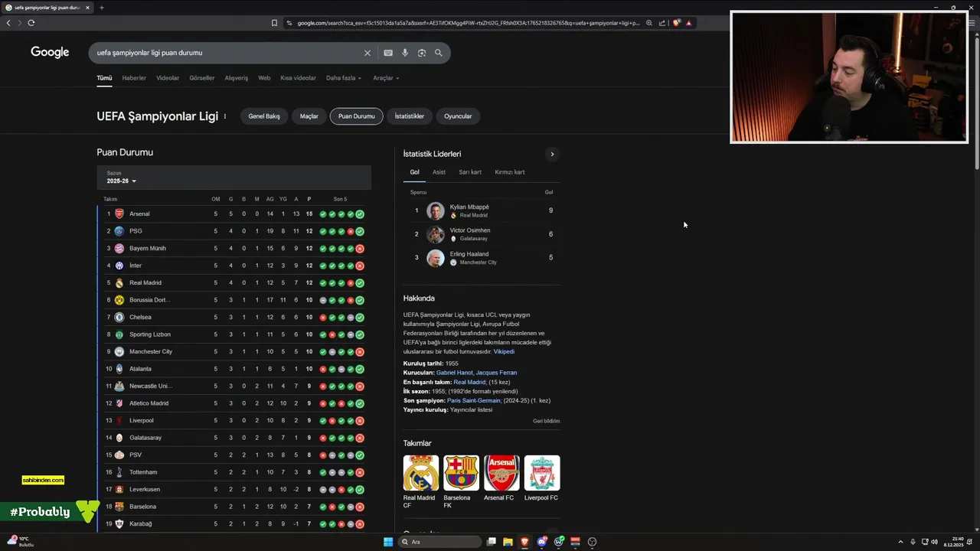Start voice search with the microphone icon

[x=405, y=53]
